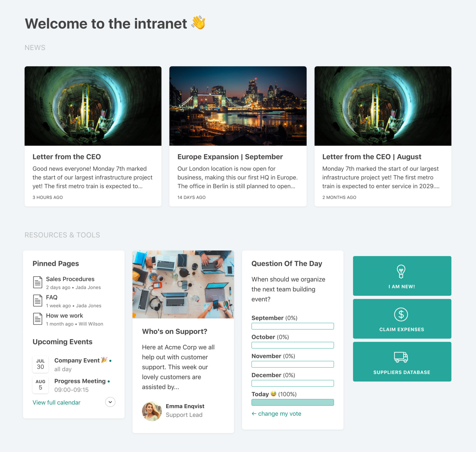Open the Progress Meeting event
This screenshot has height=452, width=476.
[80, 381]
